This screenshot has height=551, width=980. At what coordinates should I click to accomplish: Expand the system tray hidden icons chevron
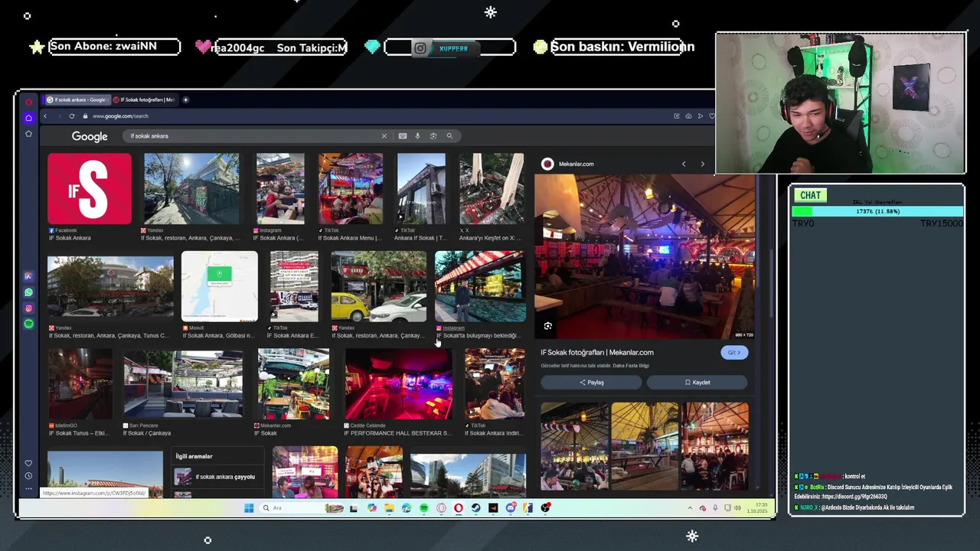point(690,508)
